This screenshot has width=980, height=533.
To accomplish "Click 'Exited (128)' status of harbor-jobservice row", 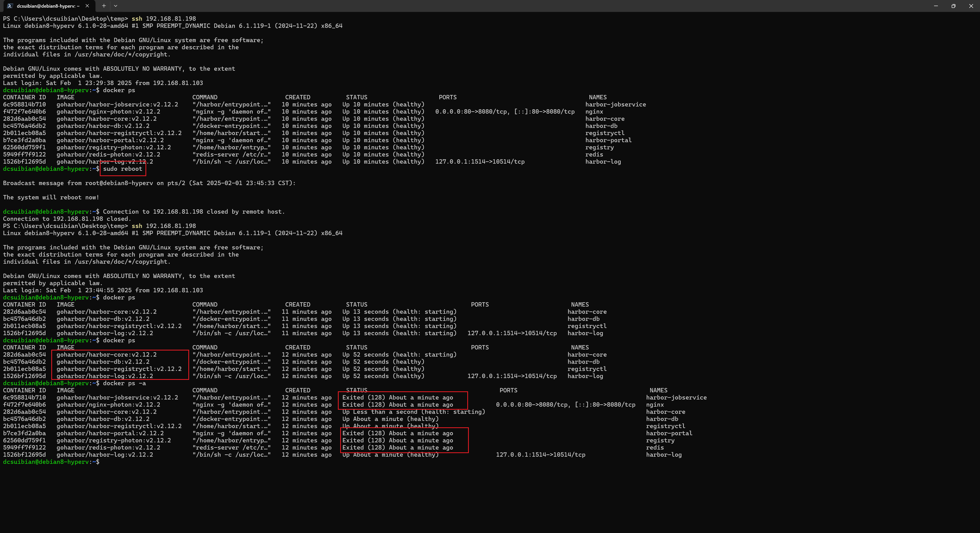I will tap(398, 397).
